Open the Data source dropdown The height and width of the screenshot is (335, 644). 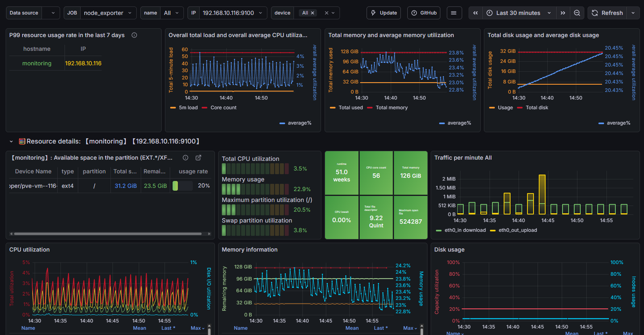coord(51,13)
